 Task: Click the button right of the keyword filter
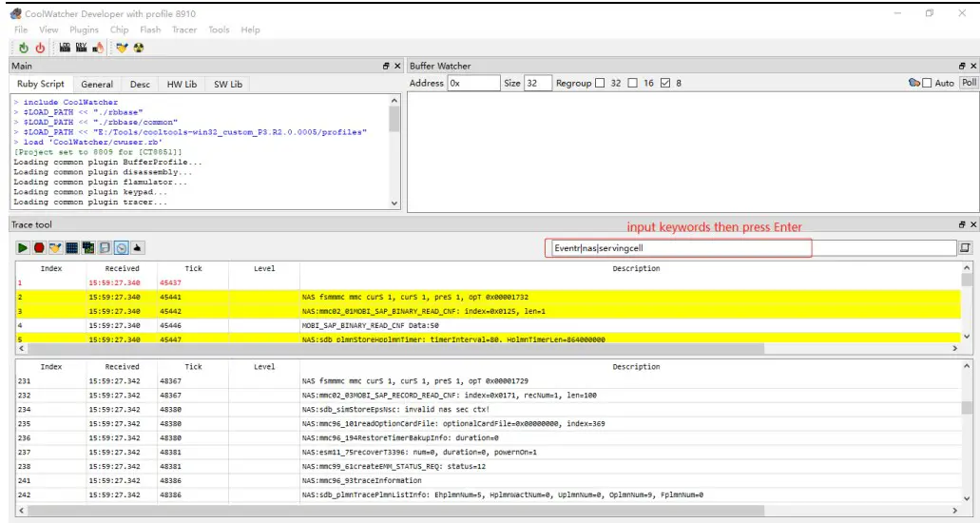[x=966, y=248]
